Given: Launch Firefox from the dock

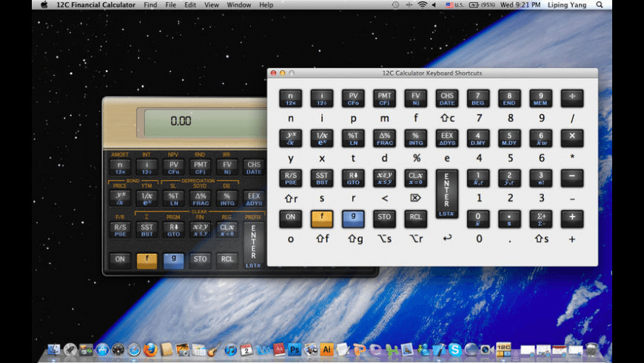Looking at the screenshot, I should [x=150, y=350].
